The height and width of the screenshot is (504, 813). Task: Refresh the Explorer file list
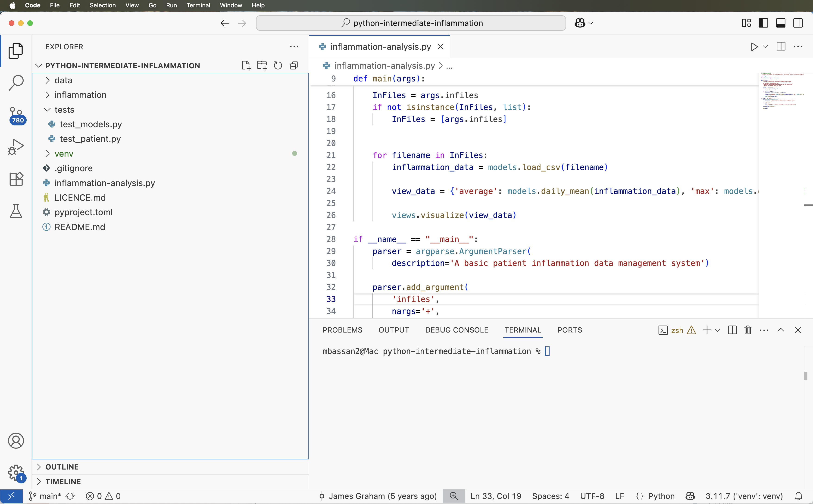click(x=278, y=65)
